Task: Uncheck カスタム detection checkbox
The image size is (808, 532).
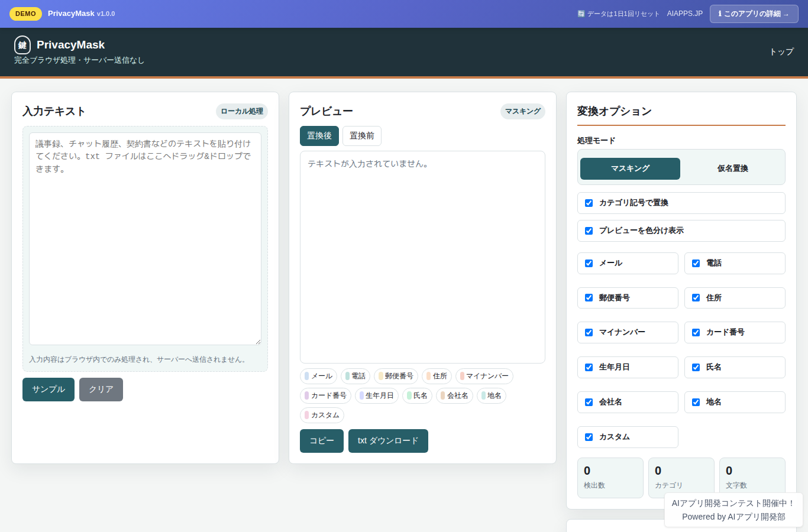Action: (589, 437)
